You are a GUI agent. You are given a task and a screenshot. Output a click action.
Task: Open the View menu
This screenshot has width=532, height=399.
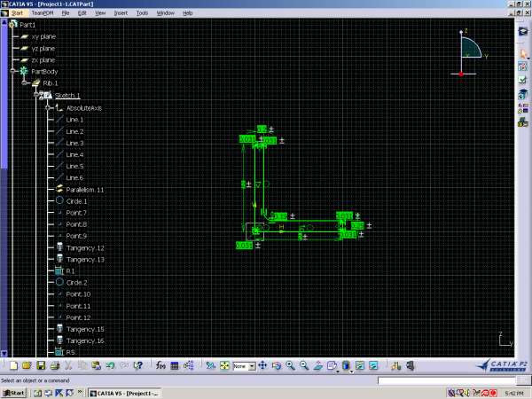100,13
